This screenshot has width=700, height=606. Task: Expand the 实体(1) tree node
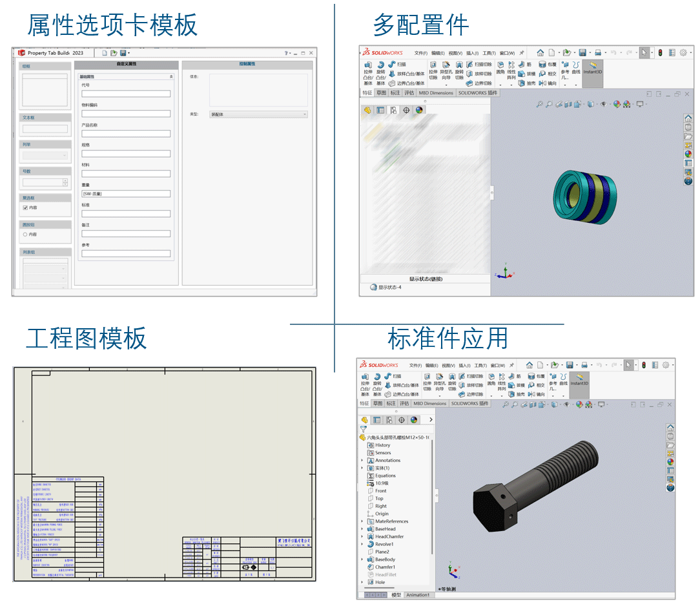point(362,468)
